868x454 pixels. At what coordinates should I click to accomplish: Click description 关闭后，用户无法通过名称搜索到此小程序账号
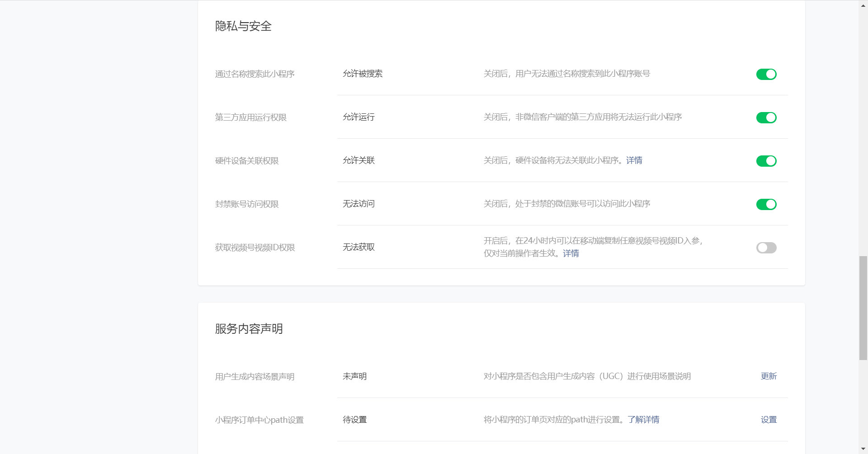[567, 74]
